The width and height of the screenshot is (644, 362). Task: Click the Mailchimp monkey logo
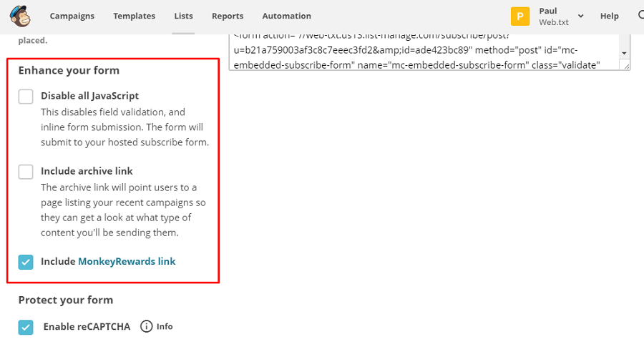20,16
